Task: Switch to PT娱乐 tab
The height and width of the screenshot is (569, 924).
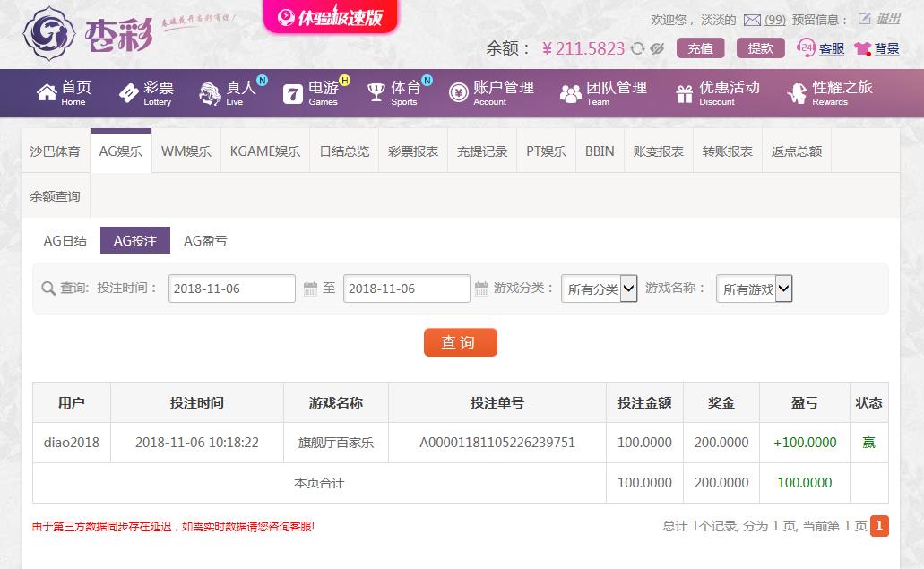Action: pos(547,151)
